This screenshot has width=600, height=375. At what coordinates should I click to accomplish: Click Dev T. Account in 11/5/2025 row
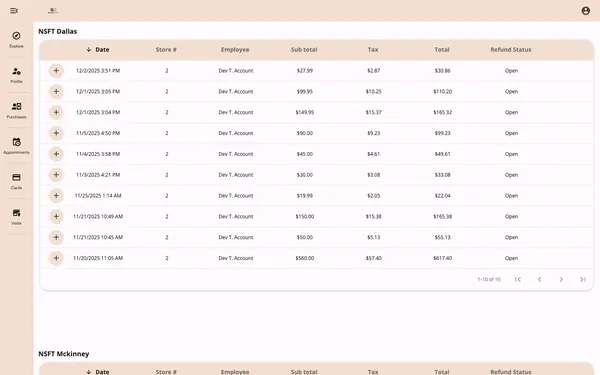pos(236,133)
